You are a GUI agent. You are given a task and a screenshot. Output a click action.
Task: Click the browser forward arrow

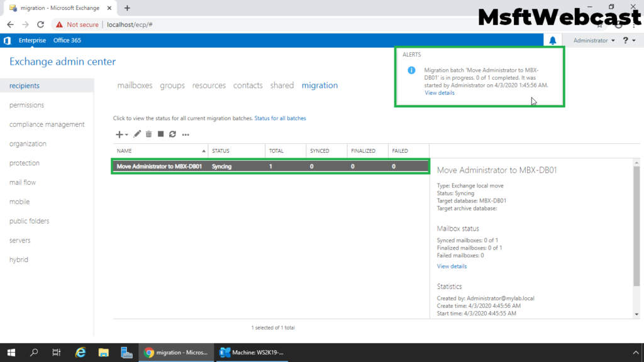click(25, 25)
